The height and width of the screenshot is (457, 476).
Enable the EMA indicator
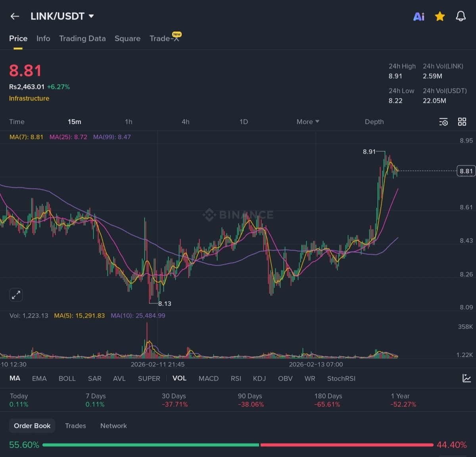[39, 378]
